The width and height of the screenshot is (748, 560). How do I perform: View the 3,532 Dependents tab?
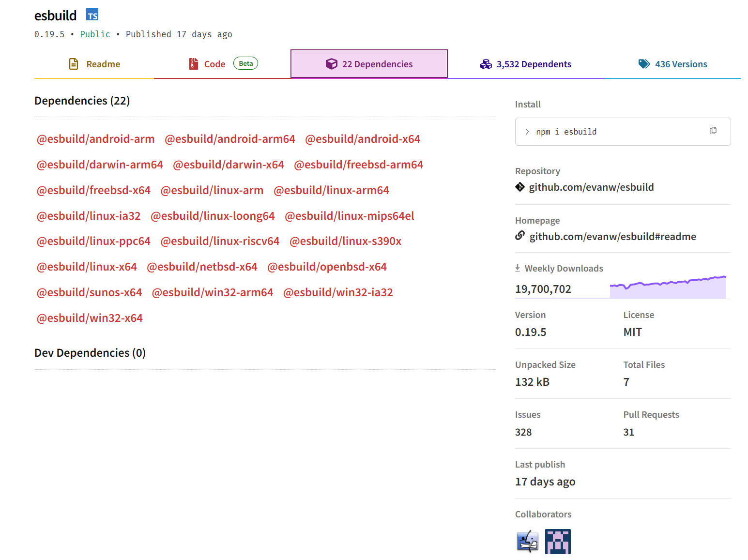[526, 64]
